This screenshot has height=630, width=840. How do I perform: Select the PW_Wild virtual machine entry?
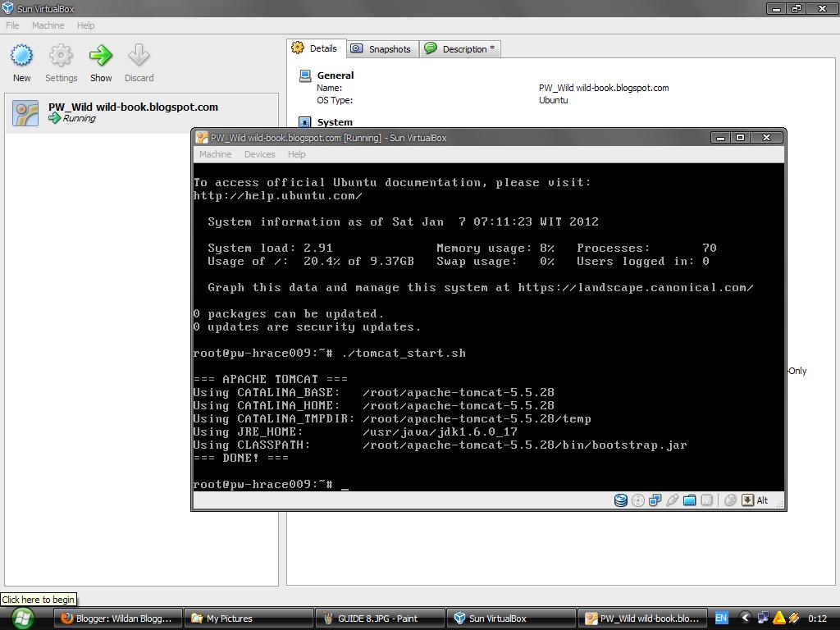[141, 112]
